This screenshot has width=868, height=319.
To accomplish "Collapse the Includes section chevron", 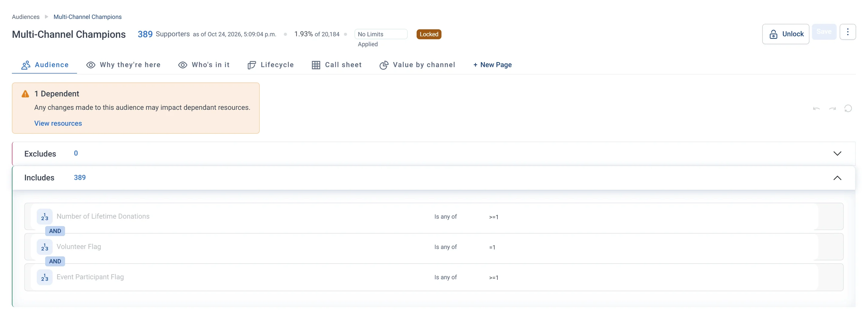I will [837, 178].
